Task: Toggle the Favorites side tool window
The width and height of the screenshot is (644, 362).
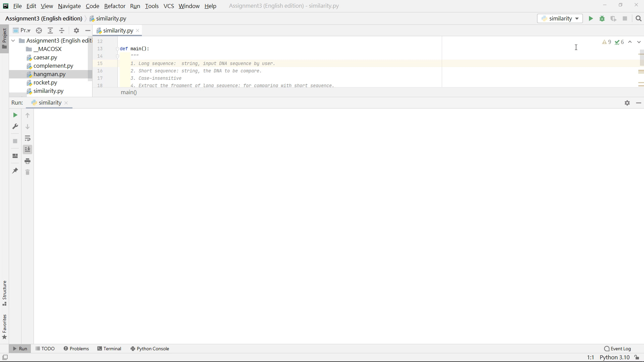Action: tap(4, 327)
